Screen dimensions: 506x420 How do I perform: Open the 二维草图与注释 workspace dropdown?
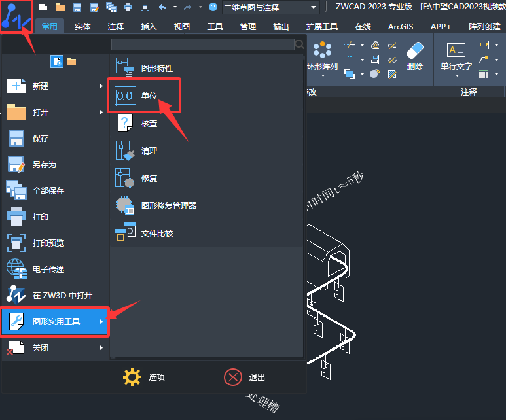coord(270,7)
